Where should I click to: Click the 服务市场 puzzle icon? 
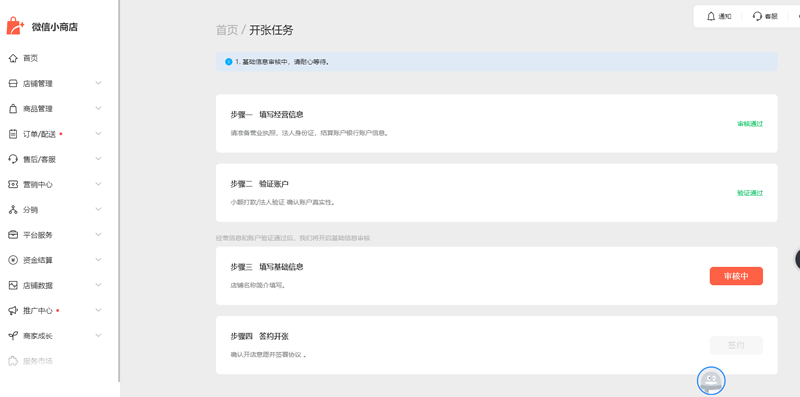(x=13, y=361)
